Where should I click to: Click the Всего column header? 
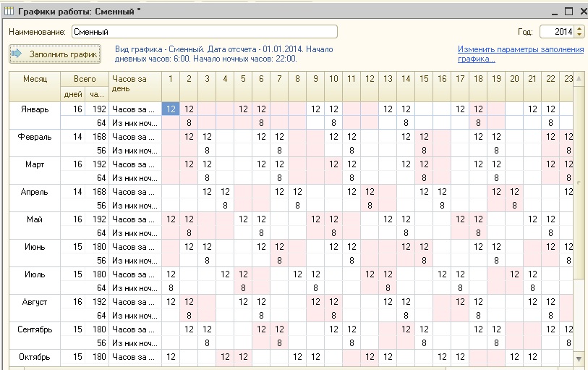[85, 78]
